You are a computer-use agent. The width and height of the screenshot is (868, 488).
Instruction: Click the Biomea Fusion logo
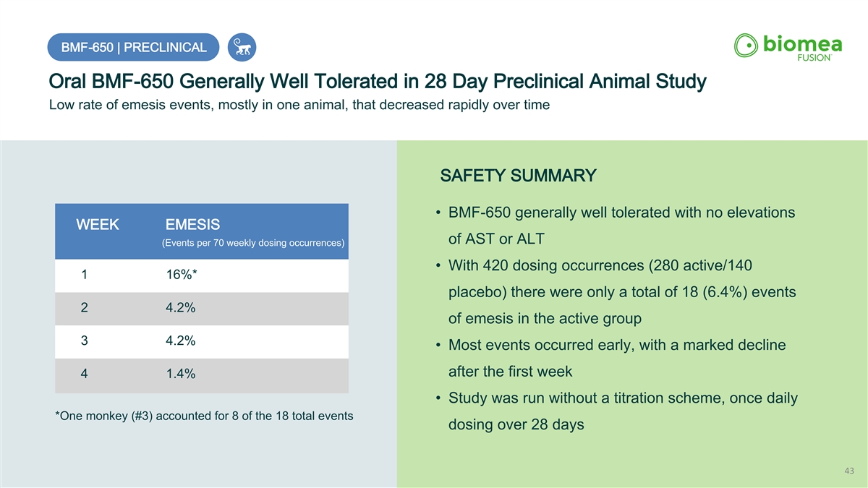[x=788, y=47]
